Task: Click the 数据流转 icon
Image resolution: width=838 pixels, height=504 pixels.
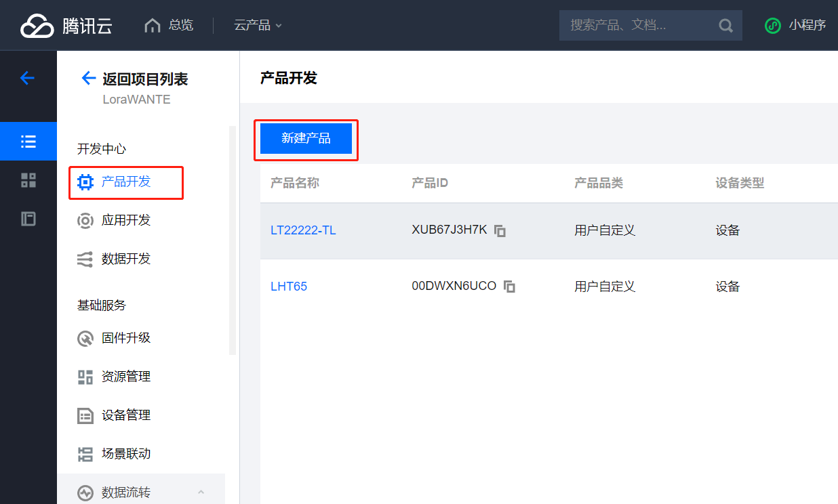Action: 85,493
